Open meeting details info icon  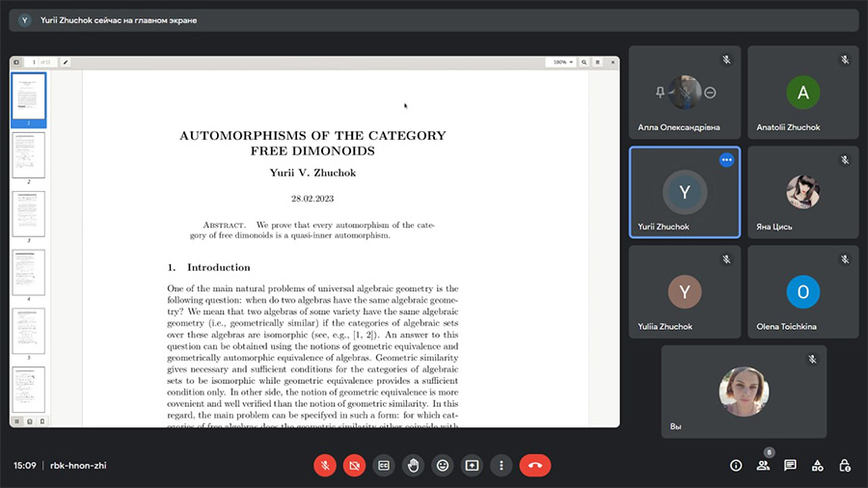(x=736, y=465)
